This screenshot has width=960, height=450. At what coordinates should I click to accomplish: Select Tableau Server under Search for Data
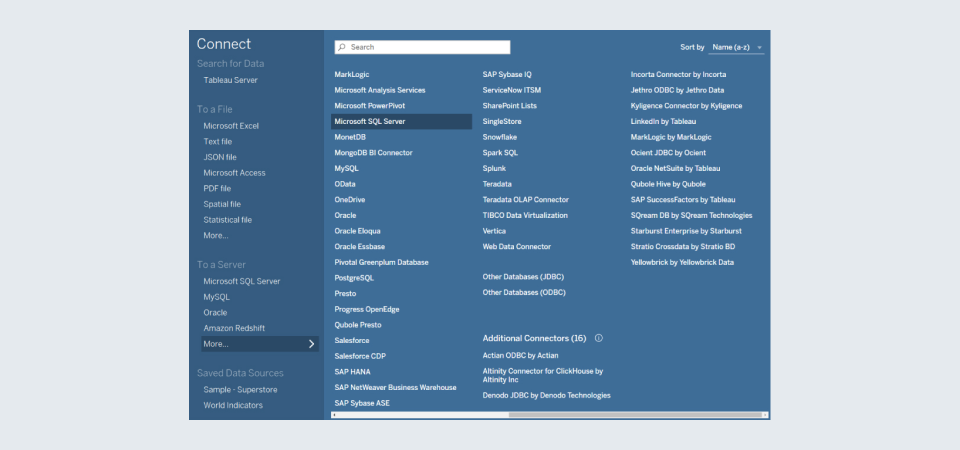231,80
